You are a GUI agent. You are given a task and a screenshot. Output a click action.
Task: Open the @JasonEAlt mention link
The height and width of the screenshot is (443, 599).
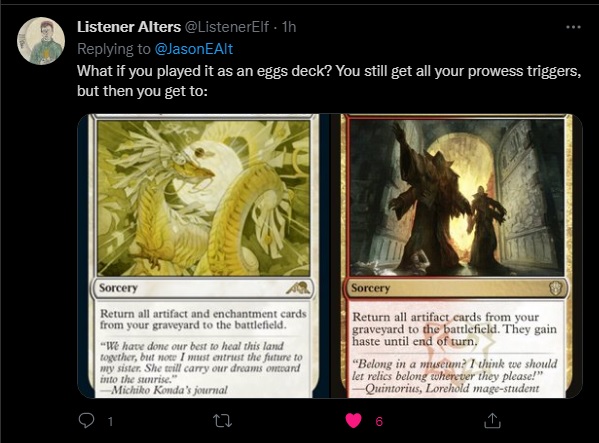coord(194,49)
